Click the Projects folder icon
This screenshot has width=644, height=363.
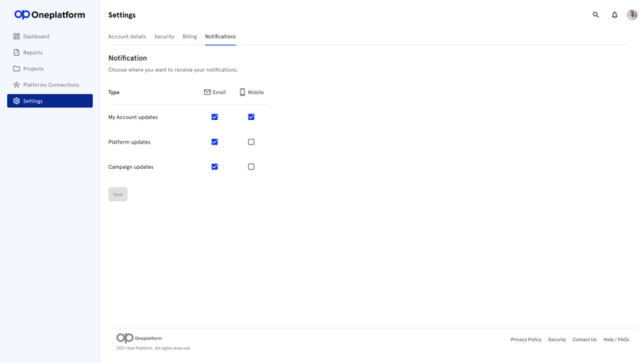coord(17,69)
